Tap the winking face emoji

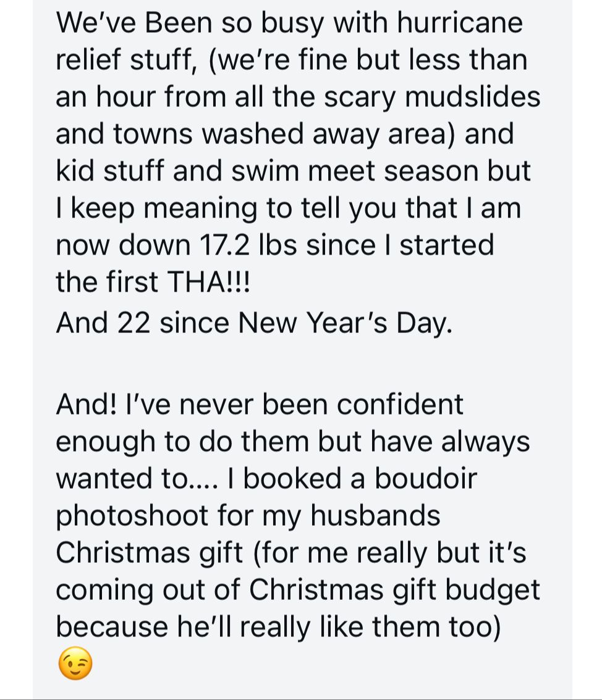75,664
